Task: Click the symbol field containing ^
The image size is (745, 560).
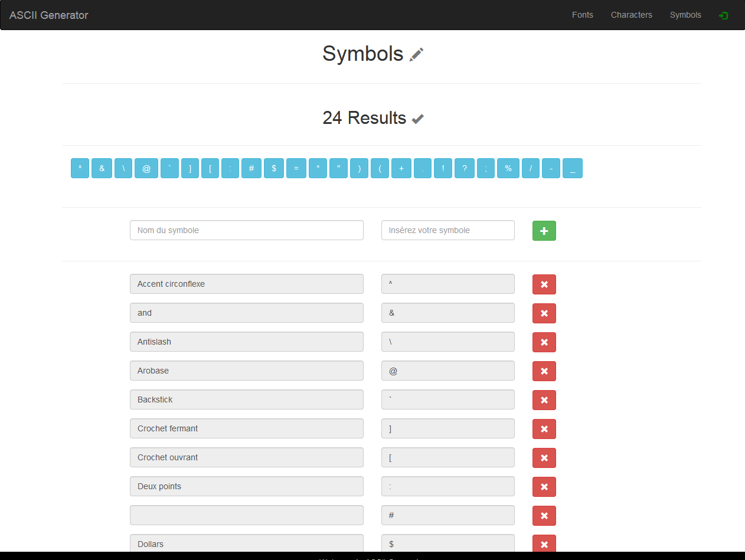Action: (x=448, y=284)
